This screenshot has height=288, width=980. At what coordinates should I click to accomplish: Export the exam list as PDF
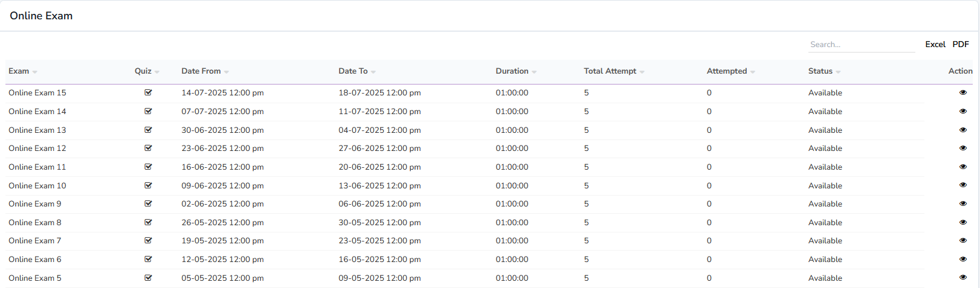[960, 44]
